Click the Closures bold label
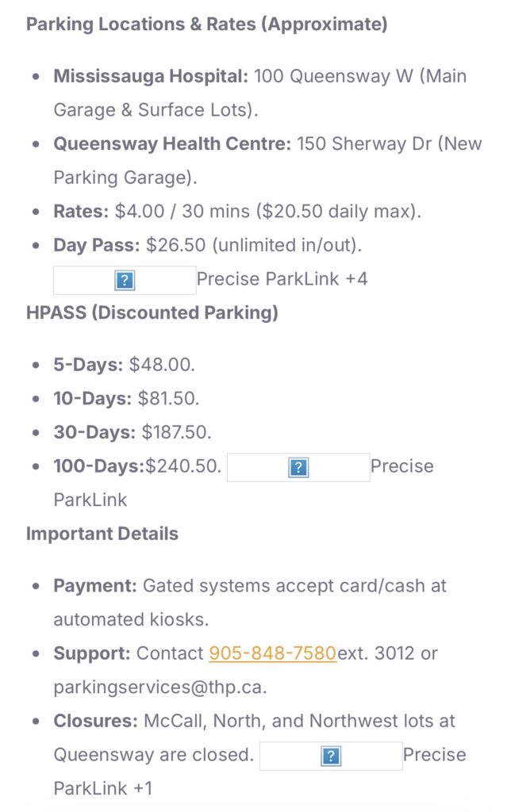The width and height of the screenshot is (511, 812). pyautogui.click(x=95, y=722)
